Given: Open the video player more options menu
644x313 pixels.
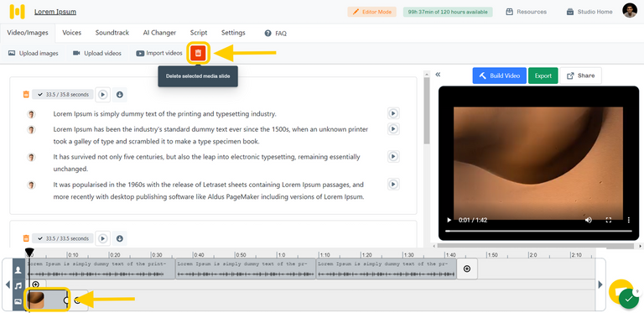Looking at the screenshot, I should click(629, 220).
